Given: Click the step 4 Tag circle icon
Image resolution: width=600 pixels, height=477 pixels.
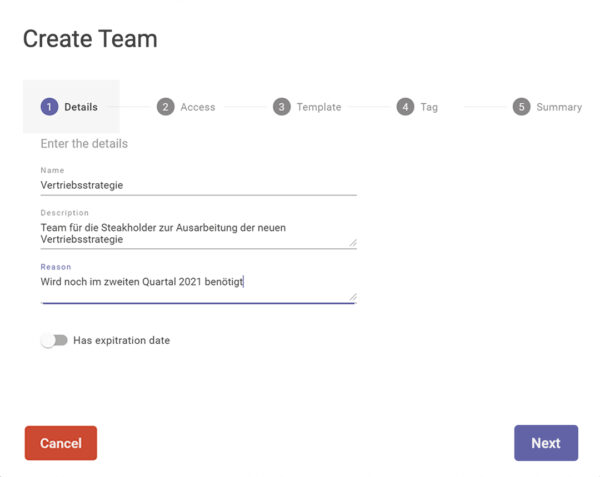Looking at the screenshot, I should (x=405, y=107).
